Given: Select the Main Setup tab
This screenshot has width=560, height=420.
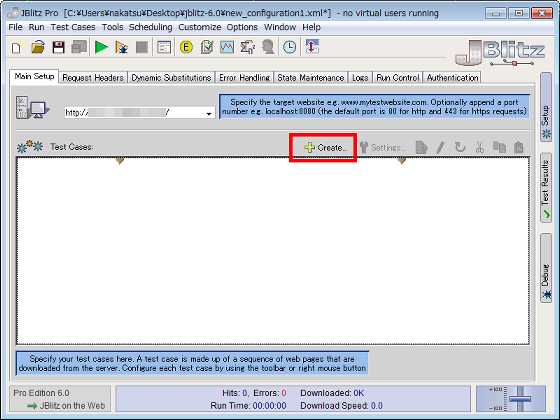Looking at the screenshot, I should tap(34, 76).
